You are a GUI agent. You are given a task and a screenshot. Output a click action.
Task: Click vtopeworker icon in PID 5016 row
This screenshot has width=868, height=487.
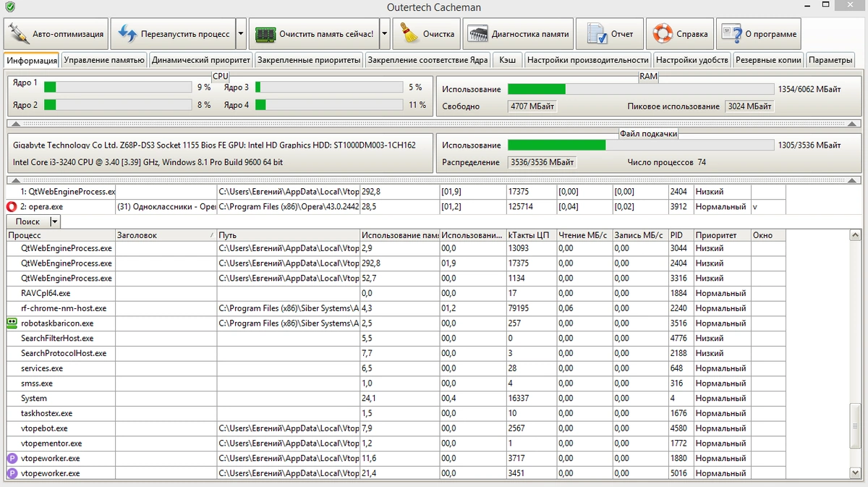[12, 473]
